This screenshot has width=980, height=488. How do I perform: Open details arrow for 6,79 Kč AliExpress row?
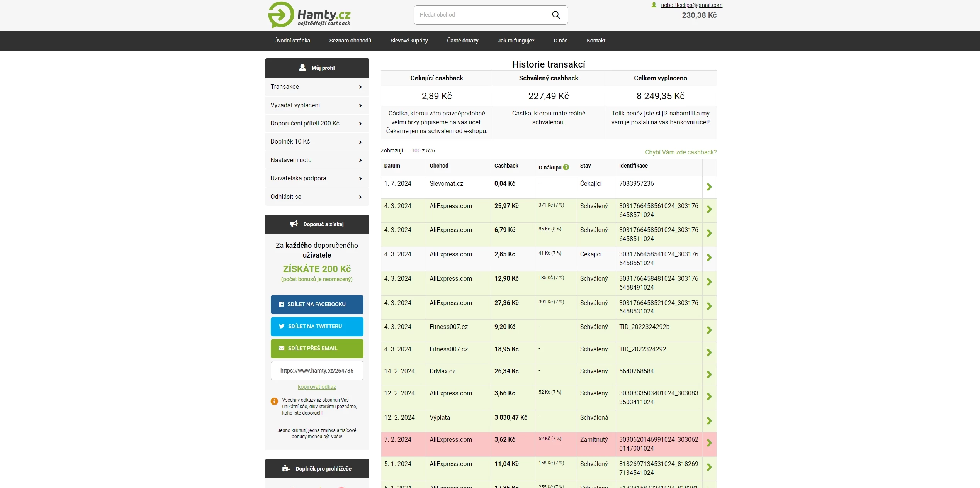click(709, 233)
